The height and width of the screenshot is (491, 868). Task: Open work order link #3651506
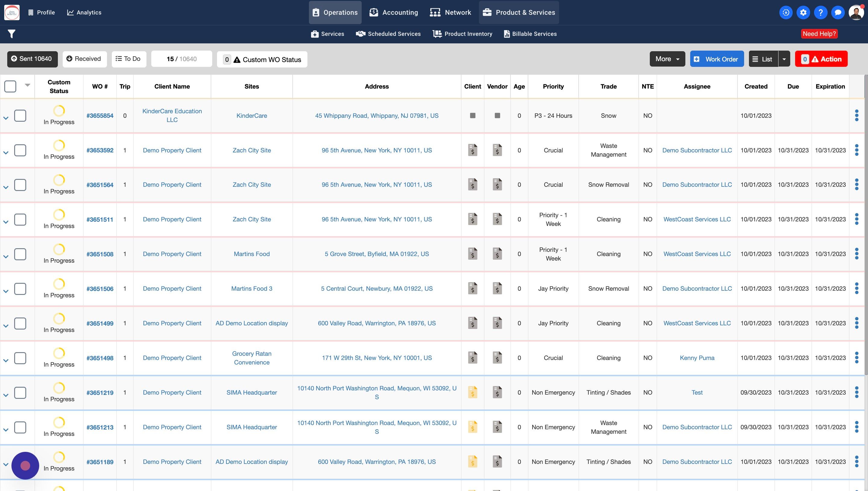click(100, 289)
